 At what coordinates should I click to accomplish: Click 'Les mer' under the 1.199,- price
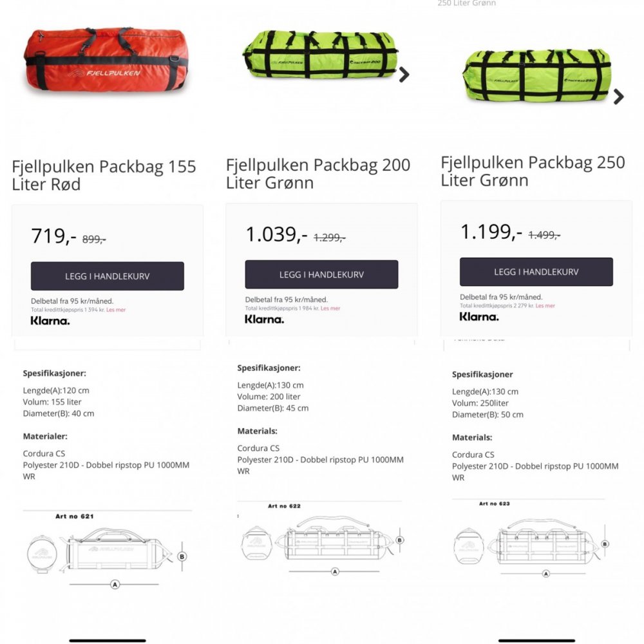coord(545,306)
